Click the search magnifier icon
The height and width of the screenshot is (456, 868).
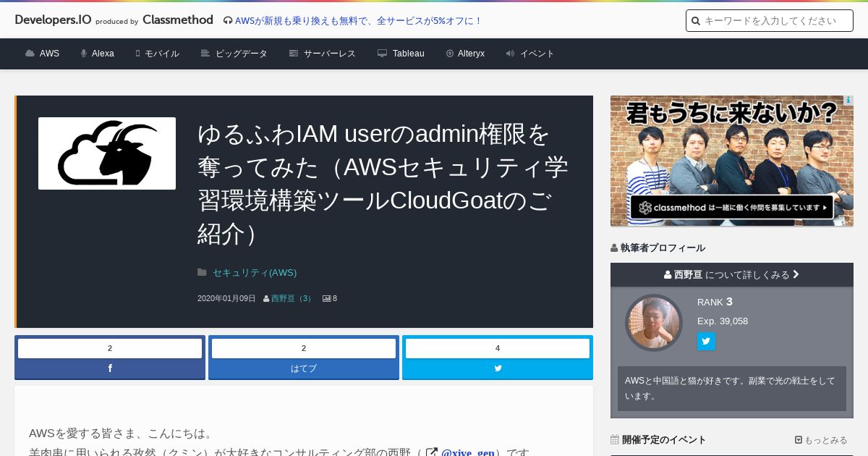click(696, 21)
